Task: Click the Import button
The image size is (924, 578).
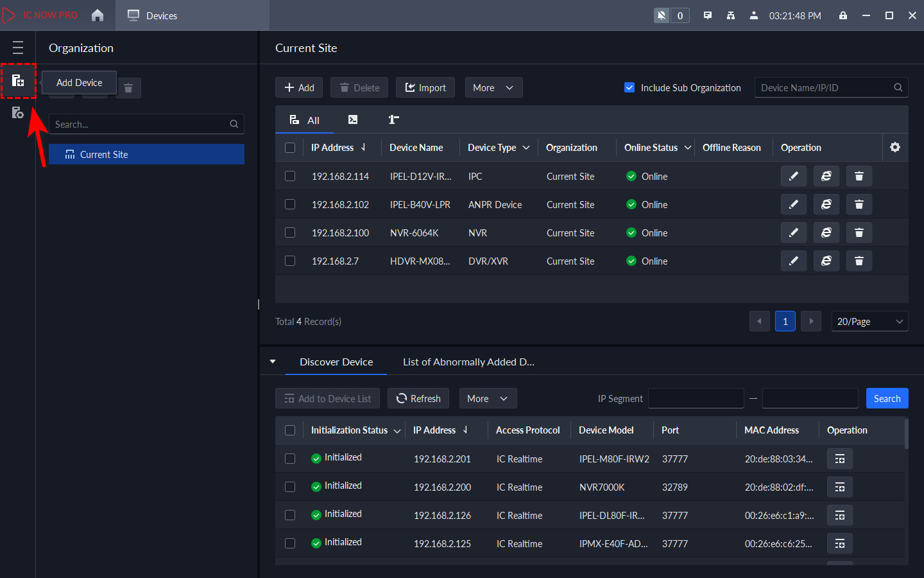Action: pos(425,88)
